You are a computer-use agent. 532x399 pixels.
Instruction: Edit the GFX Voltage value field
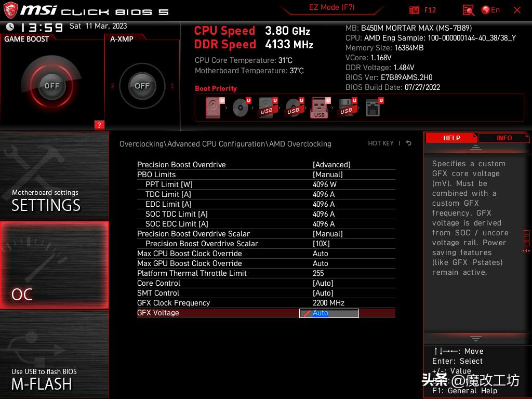point(329,313)
